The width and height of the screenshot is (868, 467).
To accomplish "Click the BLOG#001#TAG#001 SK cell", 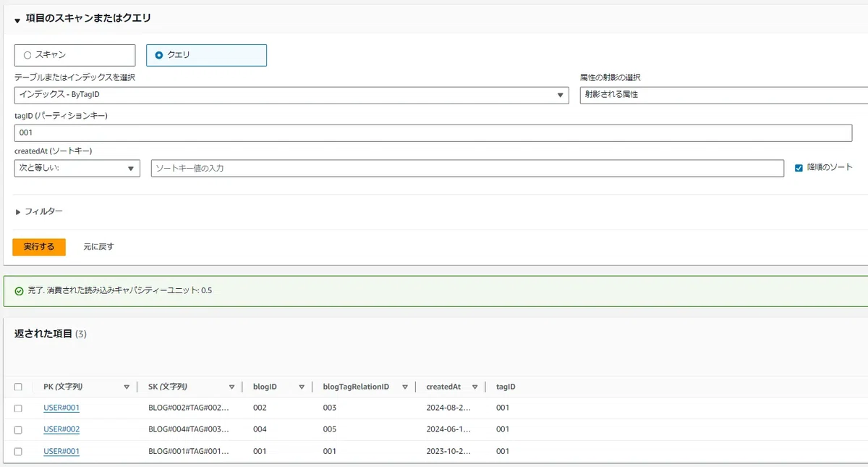I will pyautogui.click(x=188, y=451).
